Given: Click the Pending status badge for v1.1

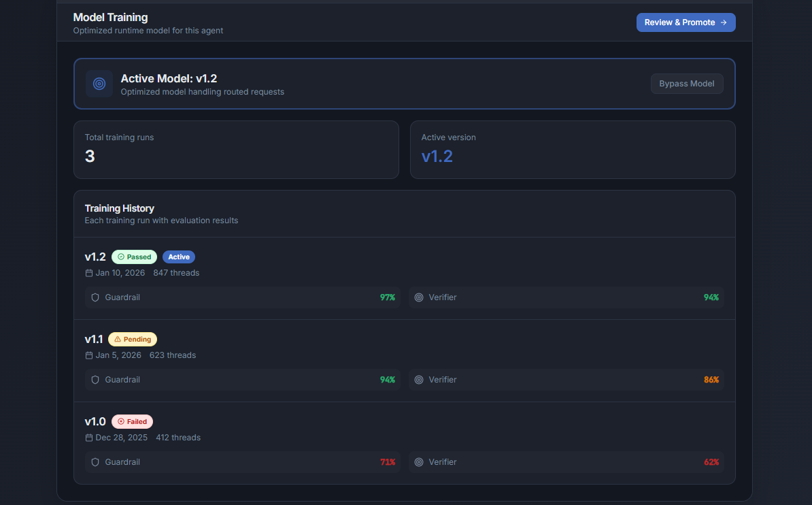Looking at the screenshot, I should (x=132, y=339).
